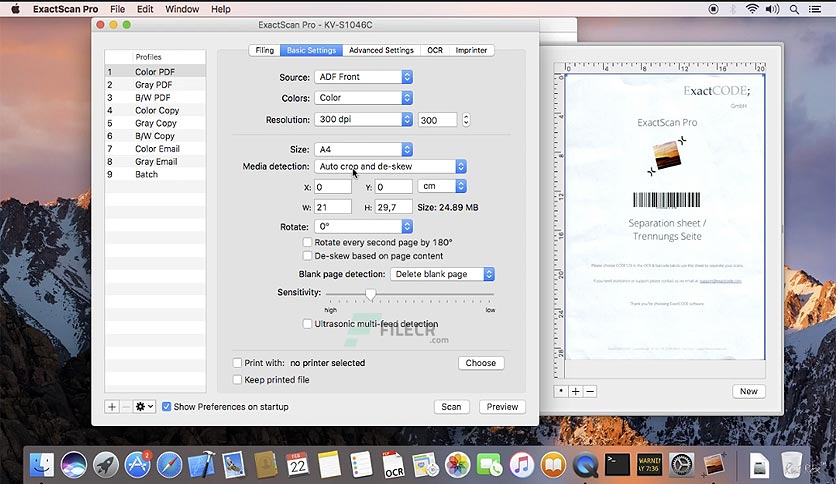Image resolution: width=836 pixels, height=484 pixels.
Task: Open Console warning log Dock icon
Action: pyautogui.click(x=649, y=464)
